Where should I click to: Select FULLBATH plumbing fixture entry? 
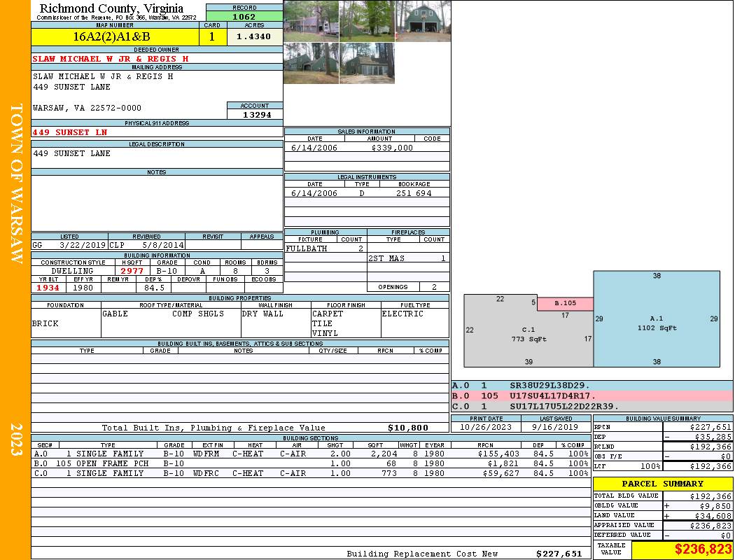[x=307, y=248]
